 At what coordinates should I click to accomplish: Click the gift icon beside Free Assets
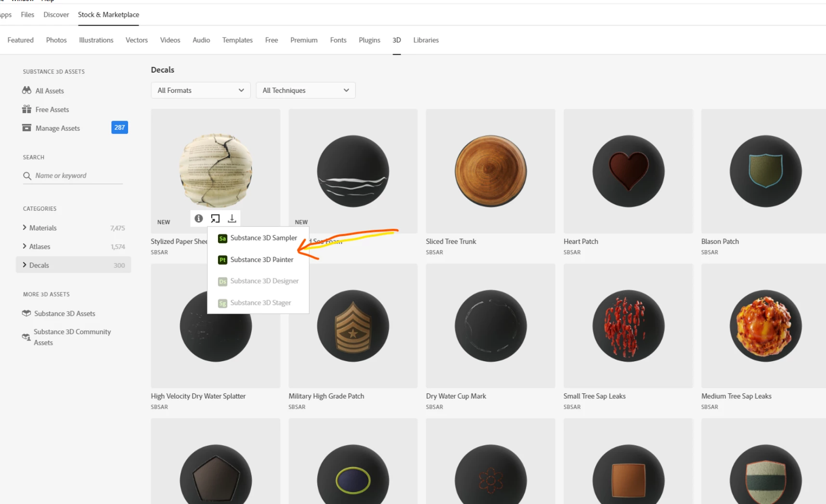click(x=26, y=109)
